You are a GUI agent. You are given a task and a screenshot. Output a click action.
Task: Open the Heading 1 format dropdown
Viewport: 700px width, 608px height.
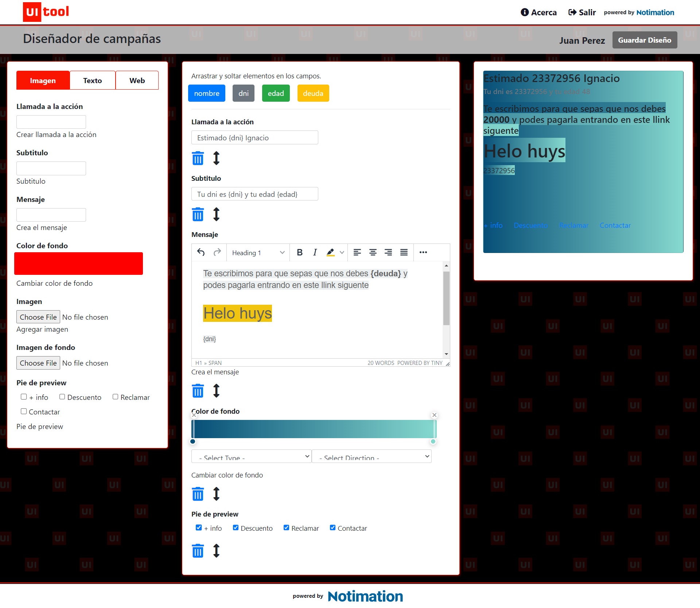(258, 253)
